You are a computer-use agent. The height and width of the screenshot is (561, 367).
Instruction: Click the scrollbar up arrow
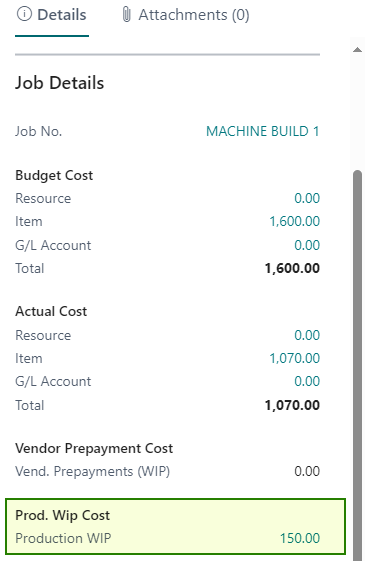(357, 50)
